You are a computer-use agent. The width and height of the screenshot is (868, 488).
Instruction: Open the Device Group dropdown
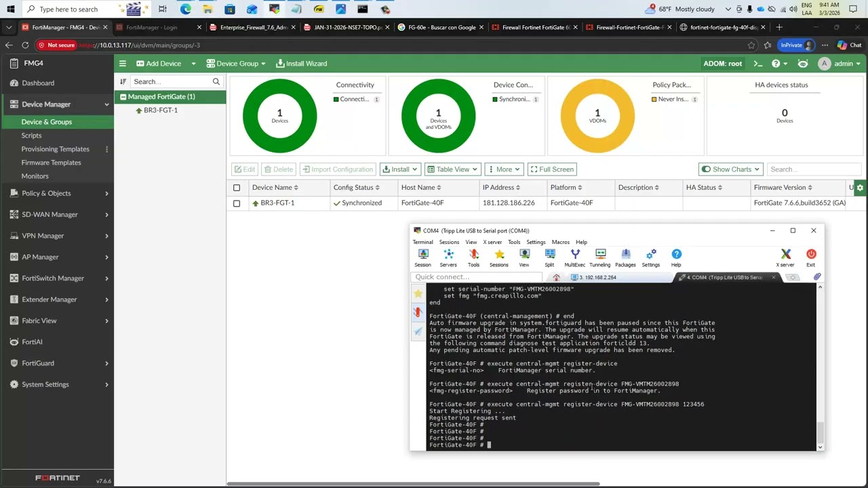point(235,64)
